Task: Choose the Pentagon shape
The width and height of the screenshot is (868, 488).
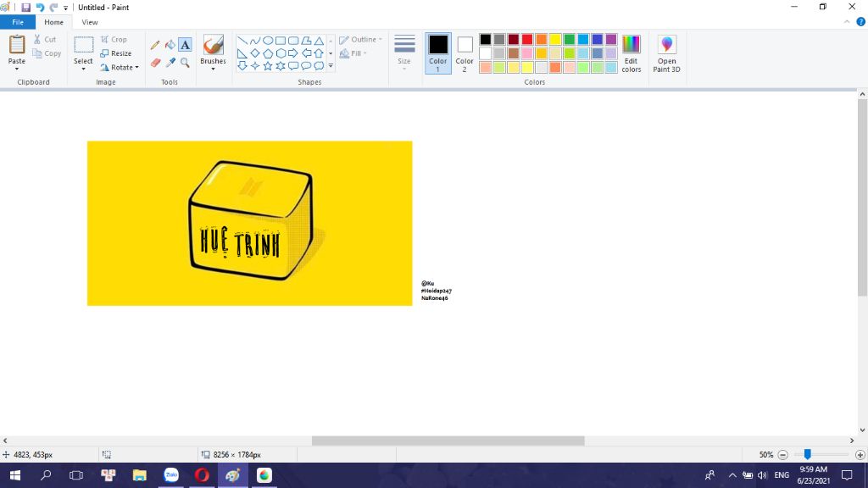Action: pyautogui.click(x=268, y=53)
